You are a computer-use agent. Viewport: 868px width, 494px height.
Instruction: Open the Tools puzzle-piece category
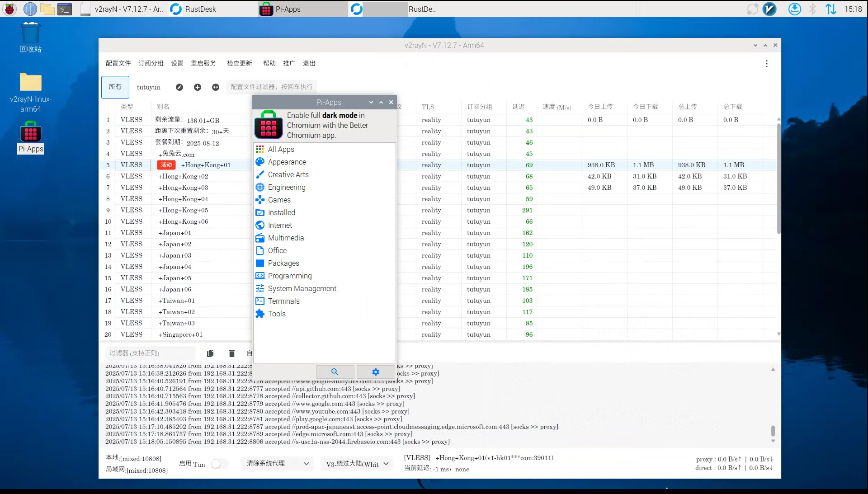pos(276,314)
